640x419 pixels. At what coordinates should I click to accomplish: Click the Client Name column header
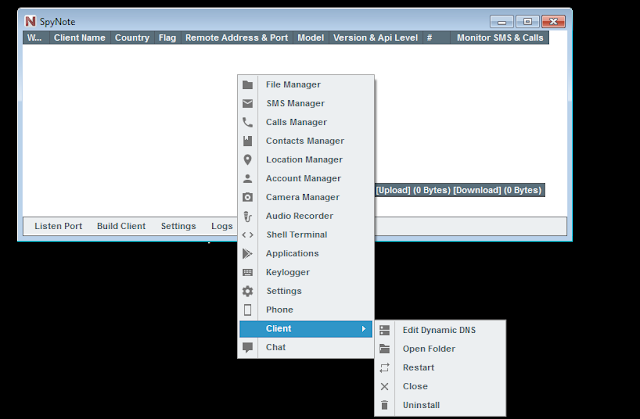coord(80,38)
